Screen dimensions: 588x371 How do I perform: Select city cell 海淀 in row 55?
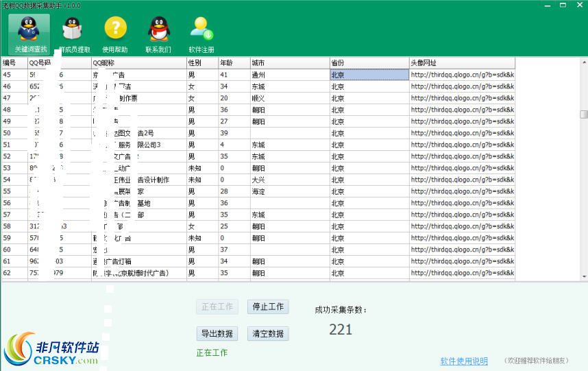click(x=290, y=191)
